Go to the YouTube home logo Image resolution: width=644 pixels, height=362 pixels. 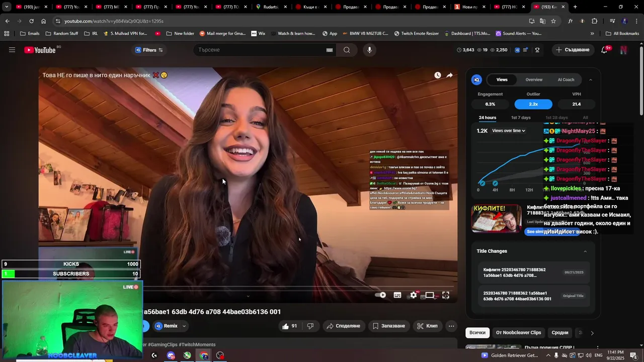40,50
